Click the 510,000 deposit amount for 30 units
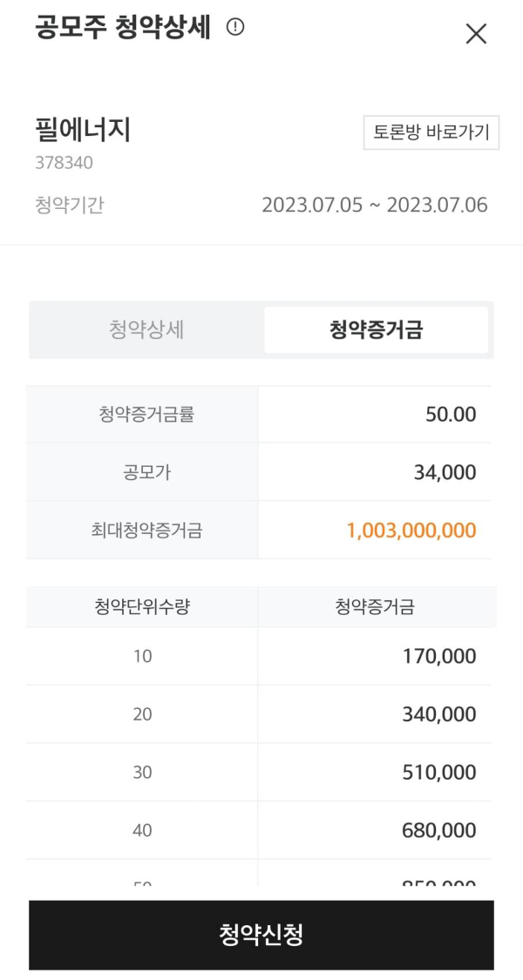Screen dimensions: 523x980 [445, 772]
